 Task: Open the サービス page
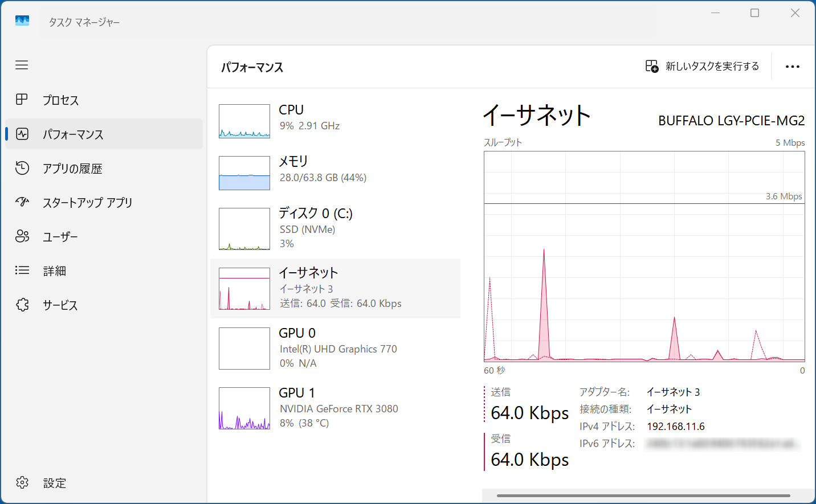pos(104,305)
